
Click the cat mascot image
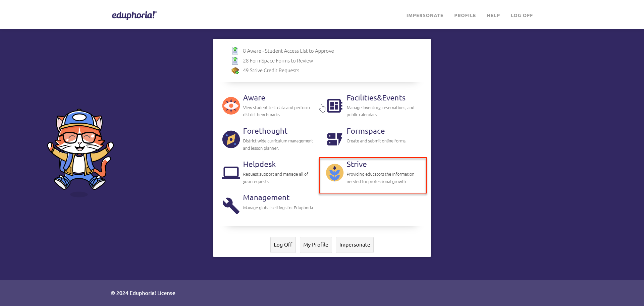pyautogui.click(x=80, y=149)
